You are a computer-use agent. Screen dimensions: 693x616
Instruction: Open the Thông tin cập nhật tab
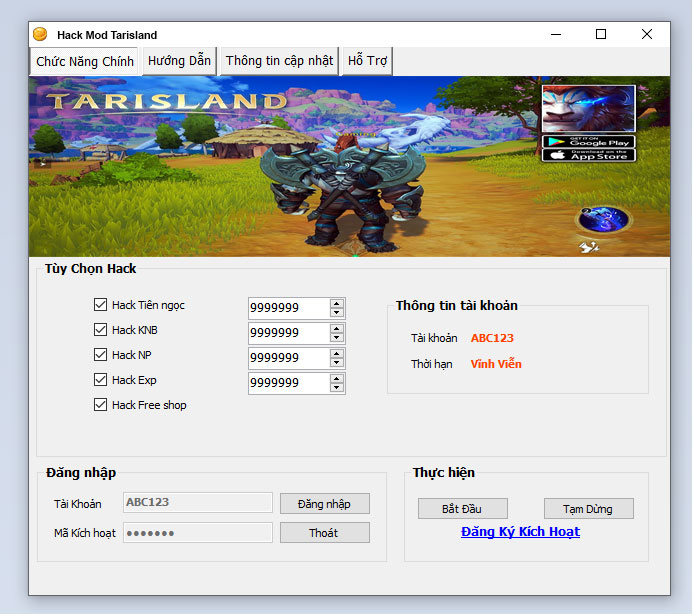(x=279, y=61)
